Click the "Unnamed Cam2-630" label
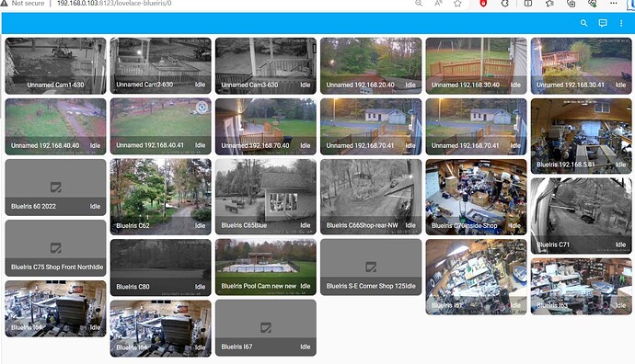The image size is (635, 364). coord(144,85)
